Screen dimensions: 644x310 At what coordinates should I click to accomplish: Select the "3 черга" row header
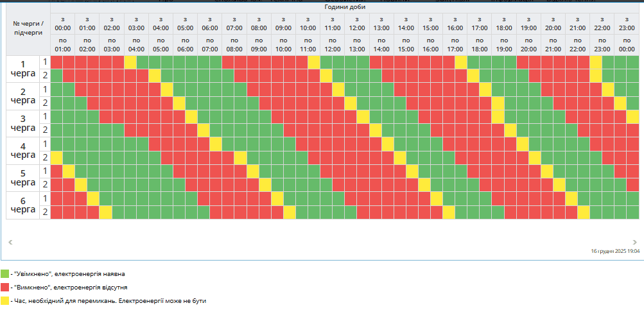[x=23, y=123]
